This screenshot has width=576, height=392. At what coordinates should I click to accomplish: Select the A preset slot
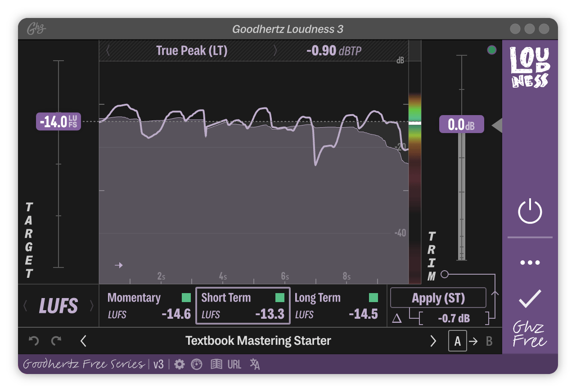[457, 341]
